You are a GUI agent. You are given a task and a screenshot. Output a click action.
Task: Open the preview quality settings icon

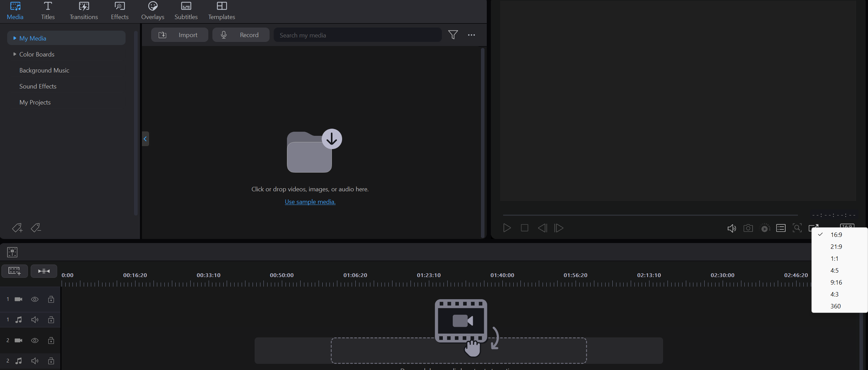click(765, 228)
